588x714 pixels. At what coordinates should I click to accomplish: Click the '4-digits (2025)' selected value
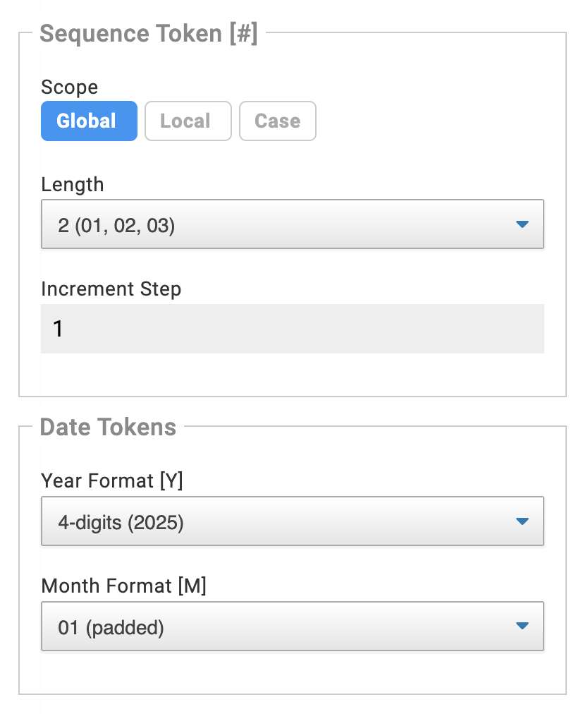pyautogui.click(x=121, y=524)
